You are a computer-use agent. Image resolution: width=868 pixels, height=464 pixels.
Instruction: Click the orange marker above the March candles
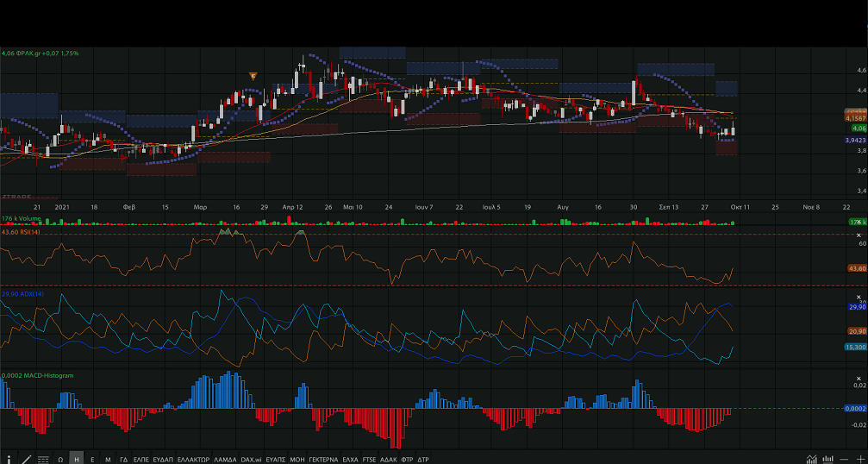coord(253,76)
